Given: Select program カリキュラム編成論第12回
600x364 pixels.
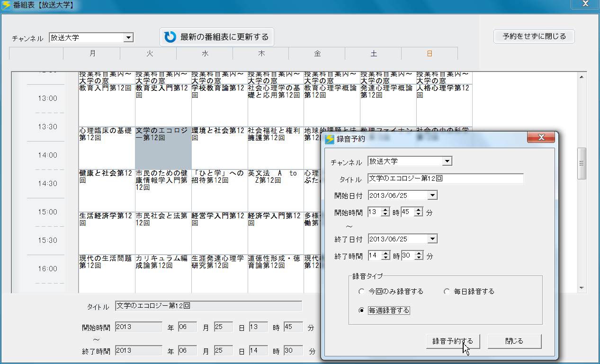Looking at the screenshot, I should click(x=163, y=274).
